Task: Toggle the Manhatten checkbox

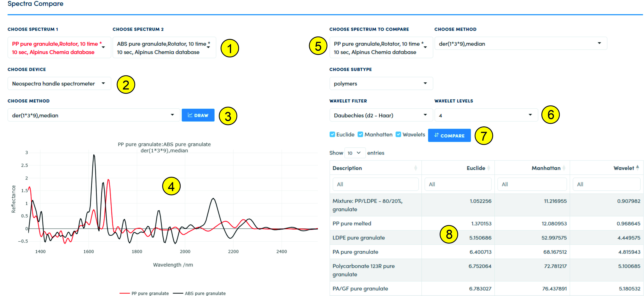Action: (x=360, y=134)
